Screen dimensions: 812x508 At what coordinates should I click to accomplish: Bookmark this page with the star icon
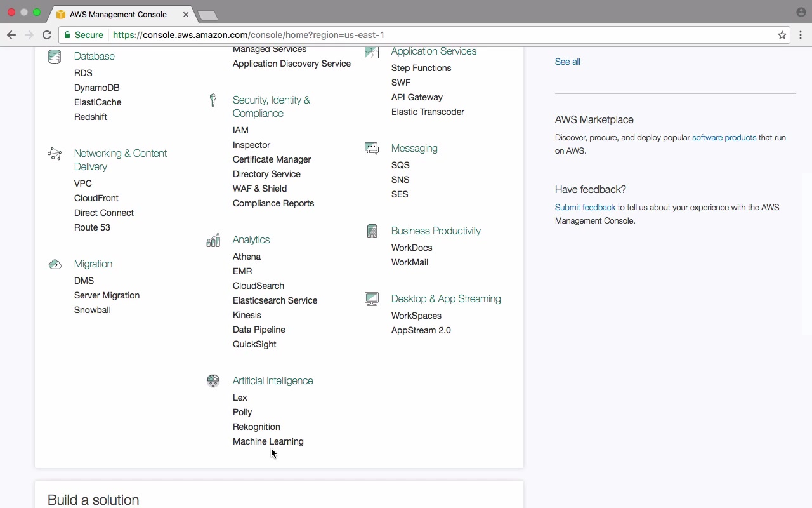782,35
